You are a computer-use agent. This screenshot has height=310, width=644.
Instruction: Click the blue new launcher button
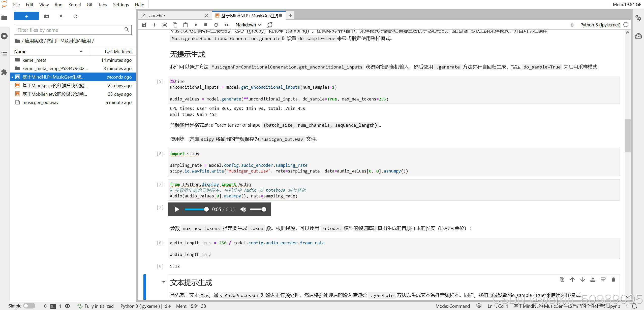[26, 16]
